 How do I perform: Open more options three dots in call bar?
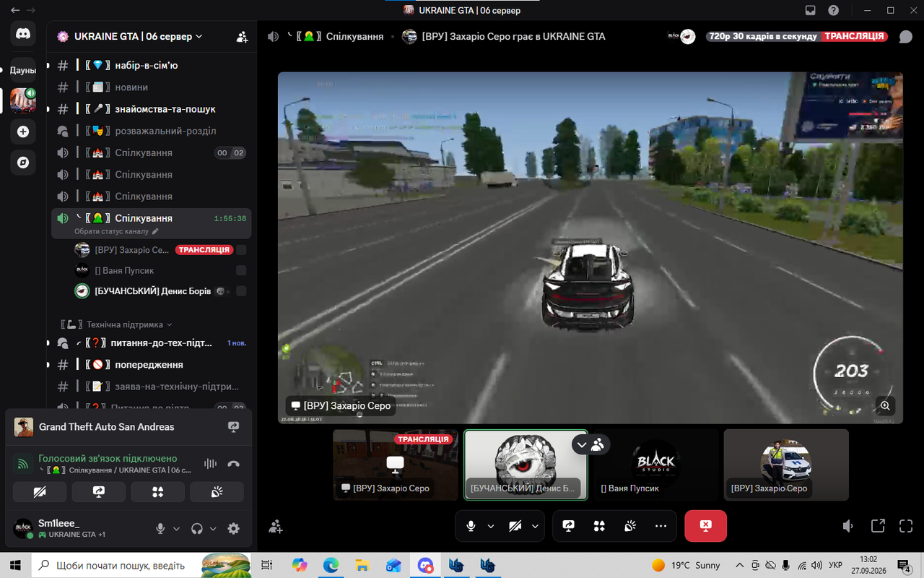(x=661, y=526)
